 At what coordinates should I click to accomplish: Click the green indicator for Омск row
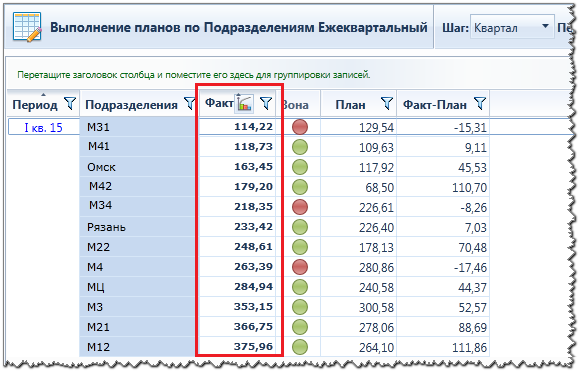[300, 167]
